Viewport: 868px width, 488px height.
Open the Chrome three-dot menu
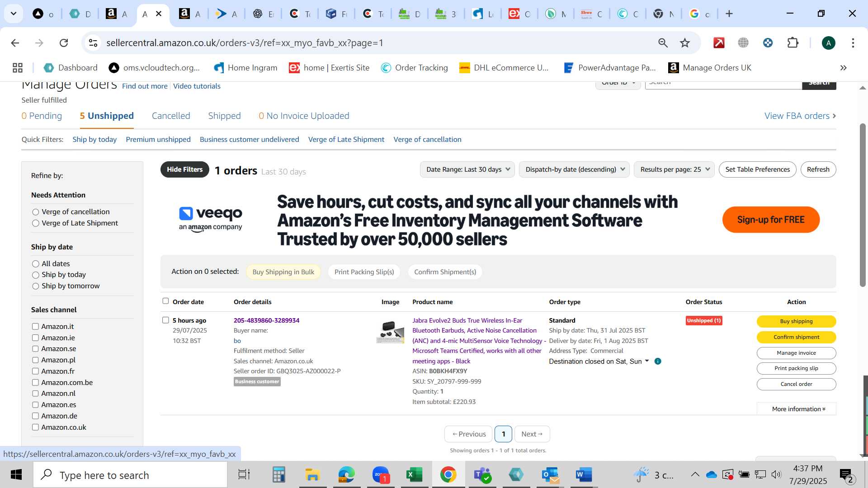coord(853,43)
